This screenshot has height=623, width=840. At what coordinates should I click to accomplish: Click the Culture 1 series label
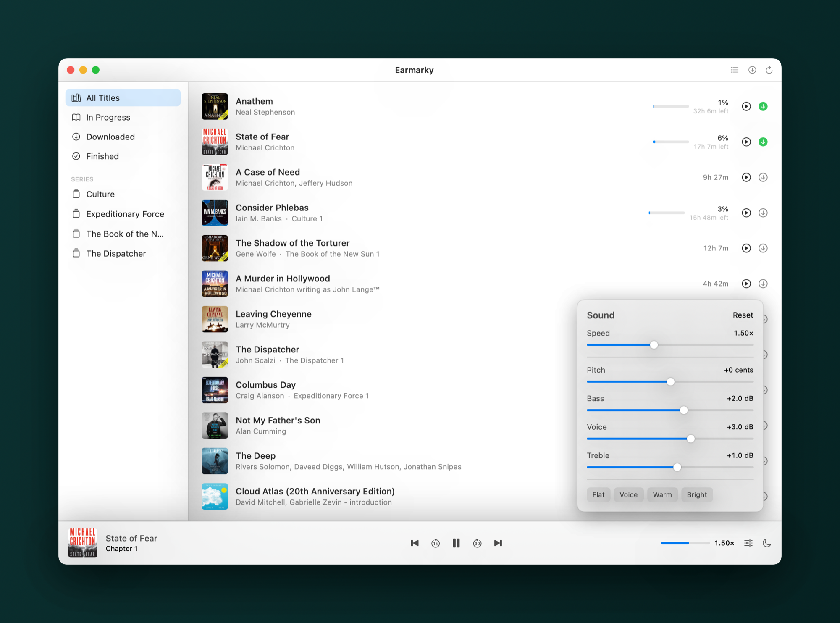point(307,219)
